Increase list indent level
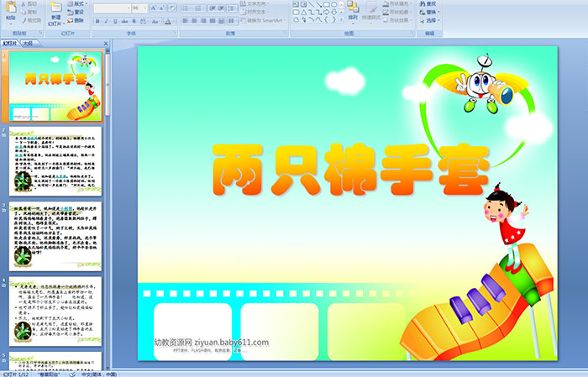Viewport: 588px width, 377px height. tap(221, 8)
